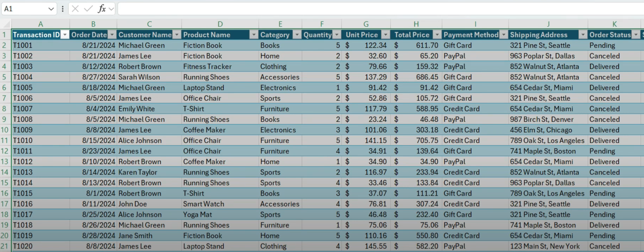Image resolution: width=644 pixels, height=252 pixels.
Task: Open the Customer Name filter dropdown
Action: (x=177, y=35)
